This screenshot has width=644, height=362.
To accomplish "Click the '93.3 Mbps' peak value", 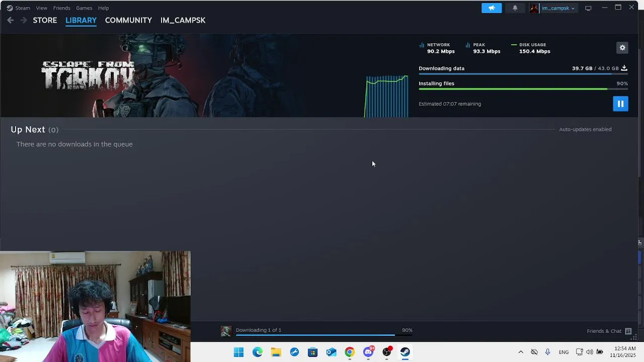I will click(x=487, y=51).
